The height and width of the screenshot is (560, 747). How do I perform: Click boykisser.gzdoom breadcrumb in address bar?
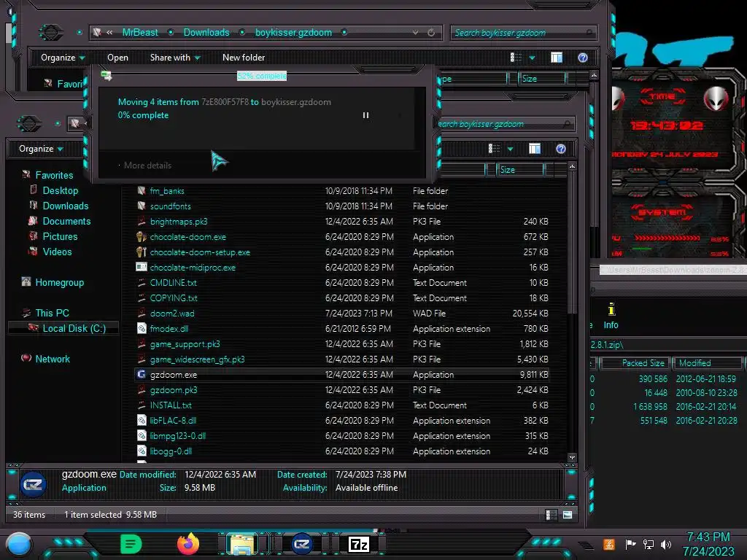[x=293, y=32]
